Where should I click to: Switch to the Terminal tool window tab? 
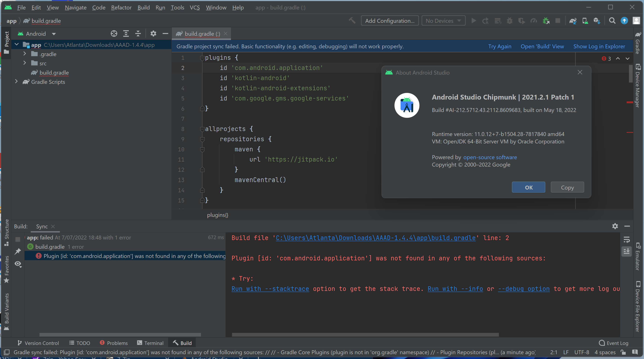coord(150,343)
